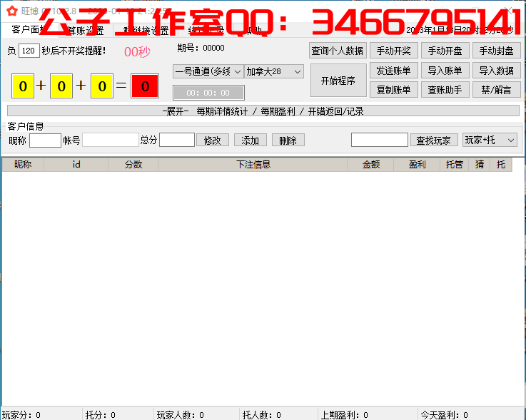This screenshot has height=420, width=526.
Task: Click the 托分: 0 status entry
Action: point(101,415)
